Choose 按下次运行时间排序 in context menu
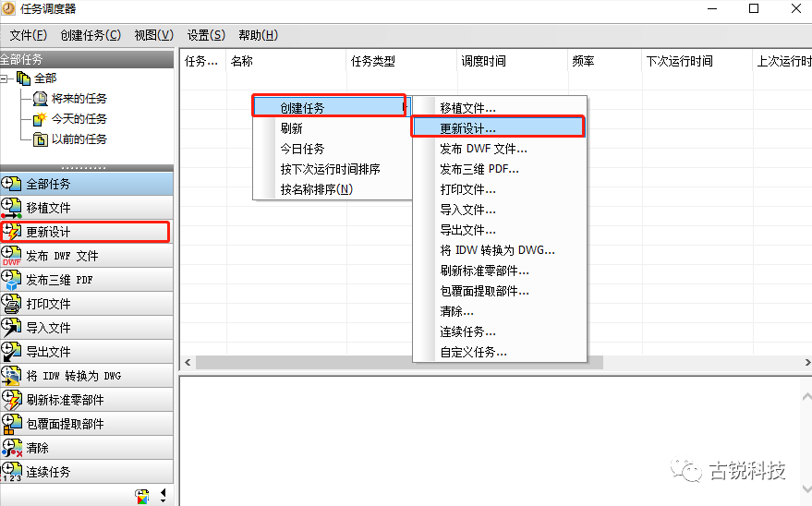 332,169
